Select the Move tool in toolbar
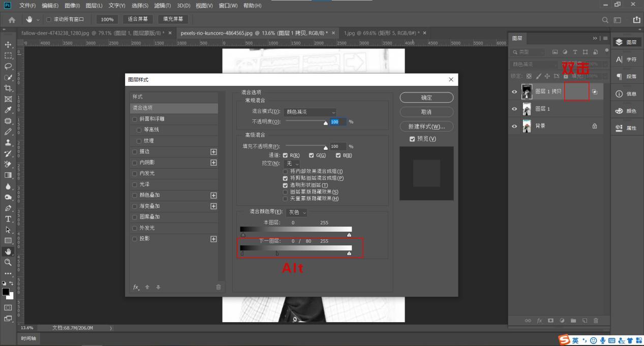This screenshot has height=346, width=644. 8,45
